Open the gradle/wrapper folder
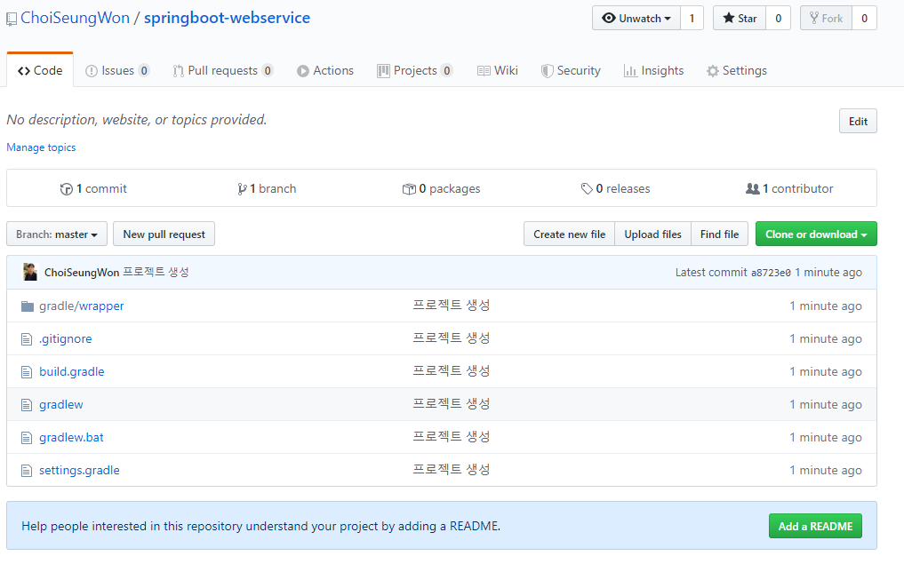The image size is (904, 588). 81,306
